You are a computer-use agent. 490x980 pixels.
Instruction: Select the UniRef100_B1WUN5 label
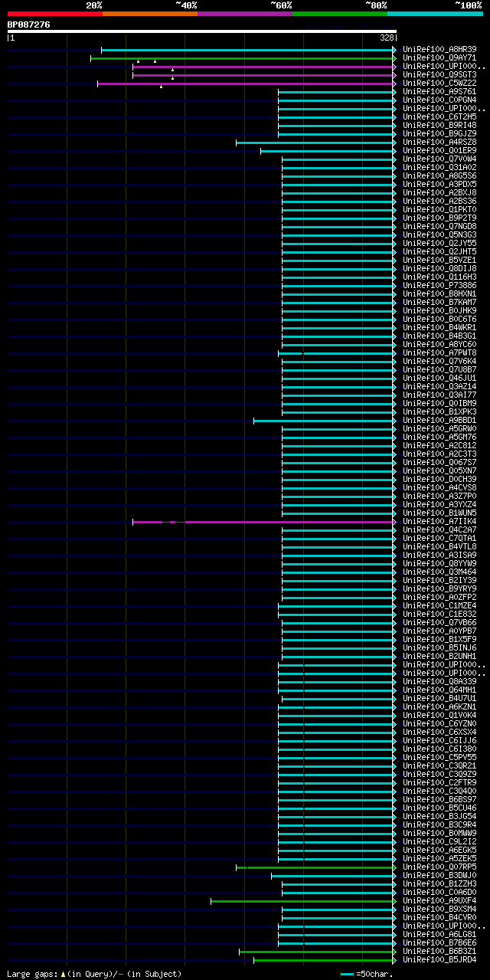[x=439, y=513]
